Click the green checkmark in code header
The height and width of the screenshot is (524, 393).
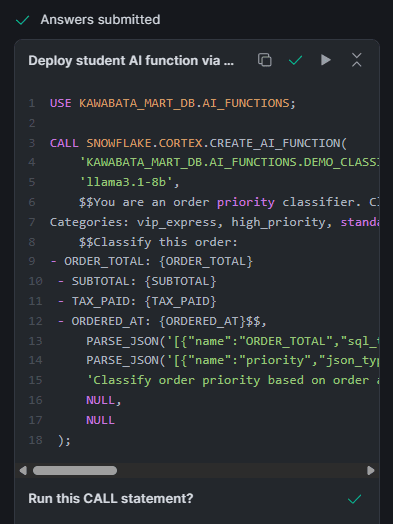tap(295, 60)
